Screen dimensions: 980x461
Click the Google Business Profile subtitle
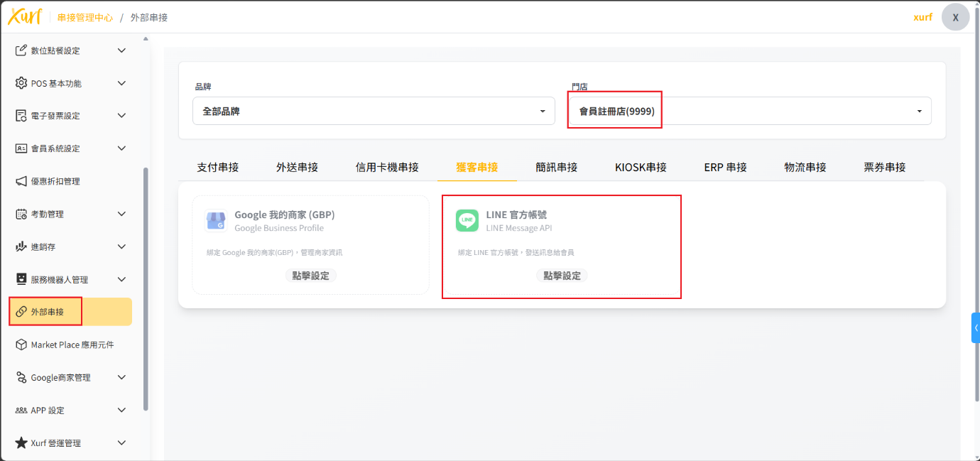279,228
